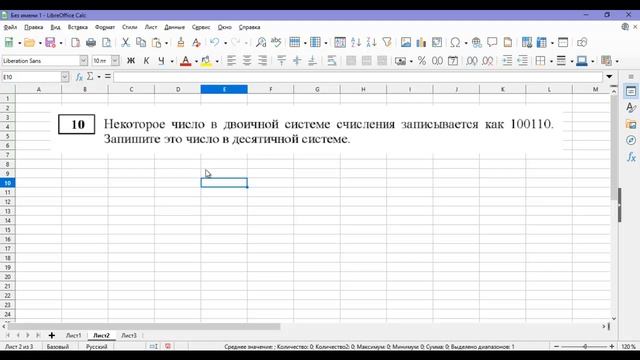Click the New spreadsheet icon
Viewport: 640px width, 360px height.
pos(9,42)
